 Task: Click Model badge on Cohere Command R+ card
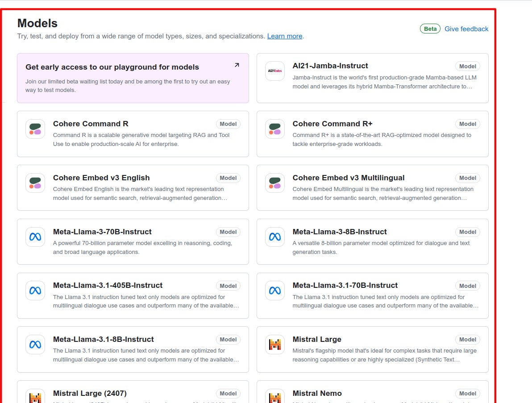[468, 124]
